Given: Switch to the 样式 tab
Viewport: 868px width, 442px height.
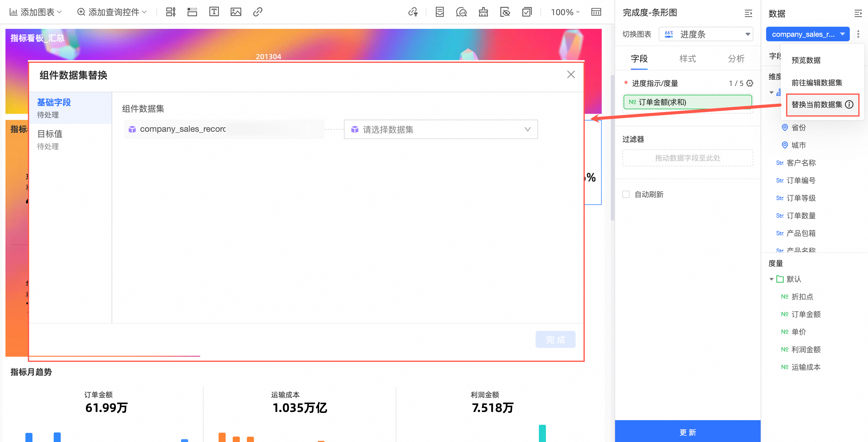Looking at the screenshot, I should 687,59.
